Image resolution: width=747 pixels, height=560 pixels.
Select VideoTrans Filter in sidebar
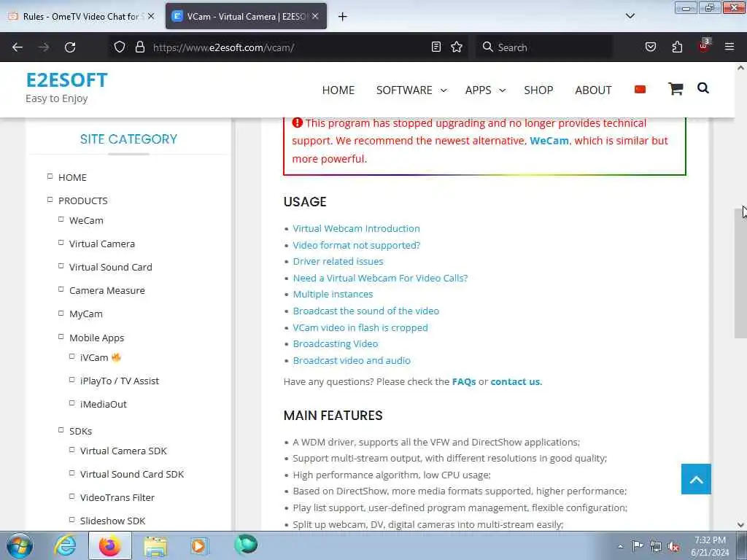click(117, 497)
